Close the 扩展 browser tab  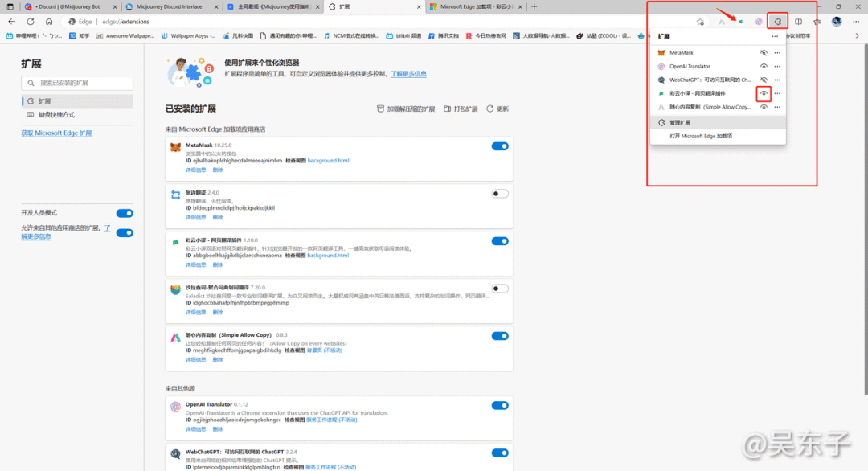pyautogui.click(x=418, y=6)
